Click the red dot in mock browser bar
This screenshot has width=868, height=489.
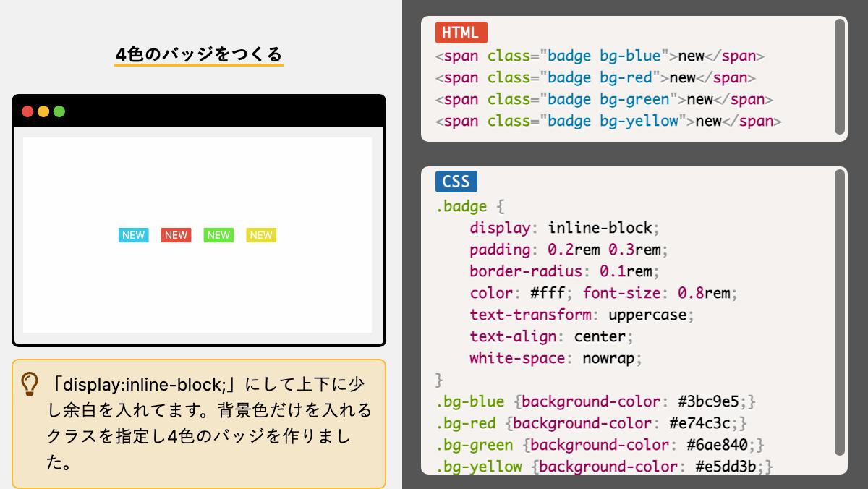click(28, 111)
